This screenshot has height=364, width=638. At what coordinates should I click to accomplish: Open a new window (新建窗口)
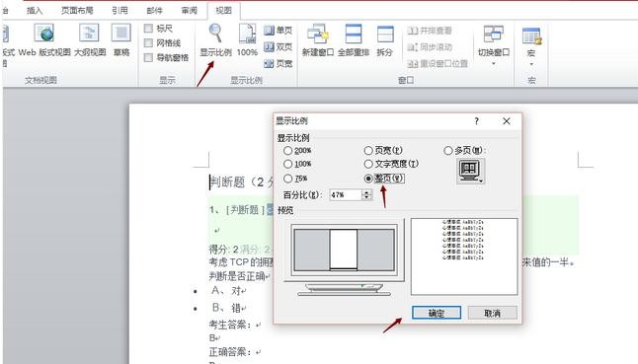pyautogui.click(x=318, y=39)
